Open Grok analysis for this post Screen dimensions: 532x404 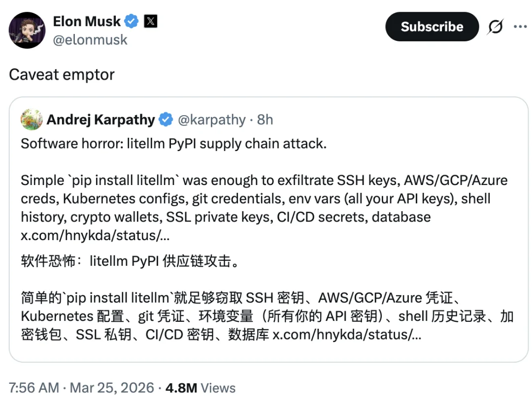pyautogui.click(x=496, y=27)
